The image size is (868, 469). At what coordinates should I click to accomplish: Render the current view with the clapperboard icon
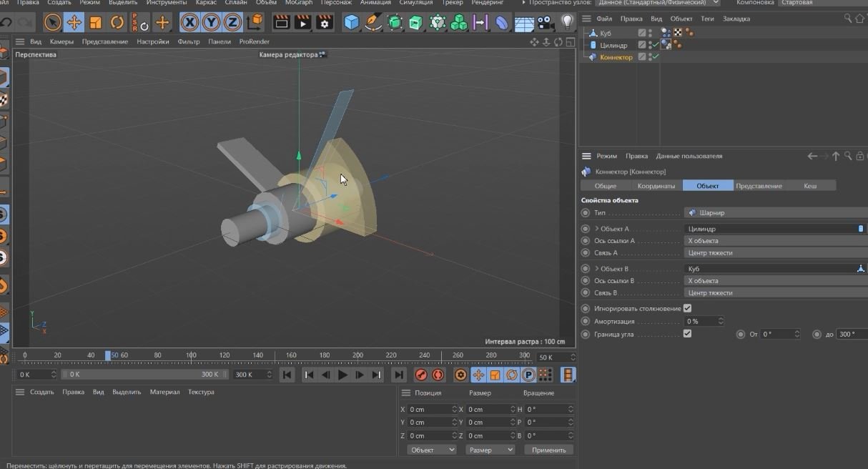point(282,23)
